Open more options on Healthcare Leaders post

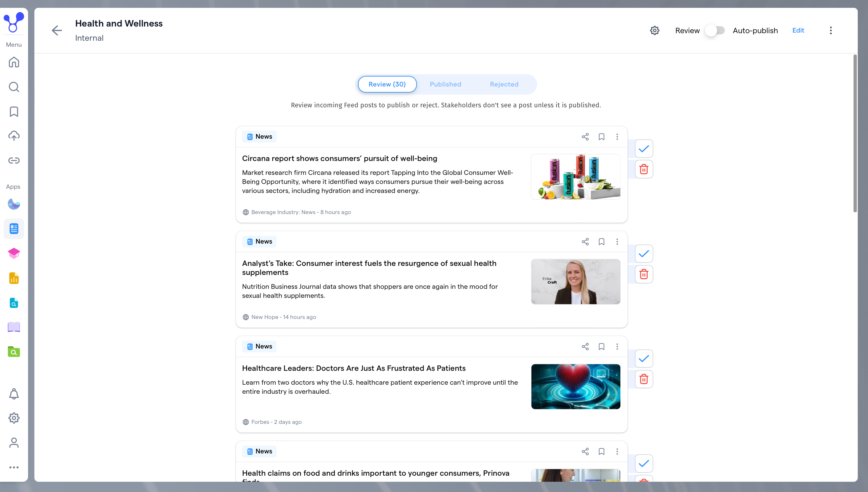coord(617,346)
